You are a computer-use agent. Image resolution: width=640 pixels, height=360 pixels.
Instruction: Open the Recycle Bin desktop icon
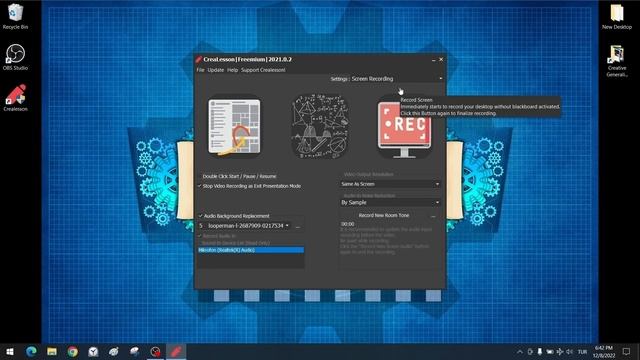point(15,16)
